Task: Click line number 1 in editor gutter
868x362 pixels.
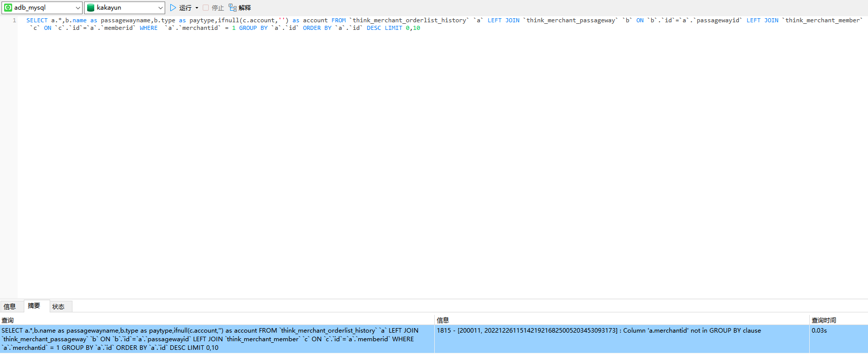Action: pos(14,20)
